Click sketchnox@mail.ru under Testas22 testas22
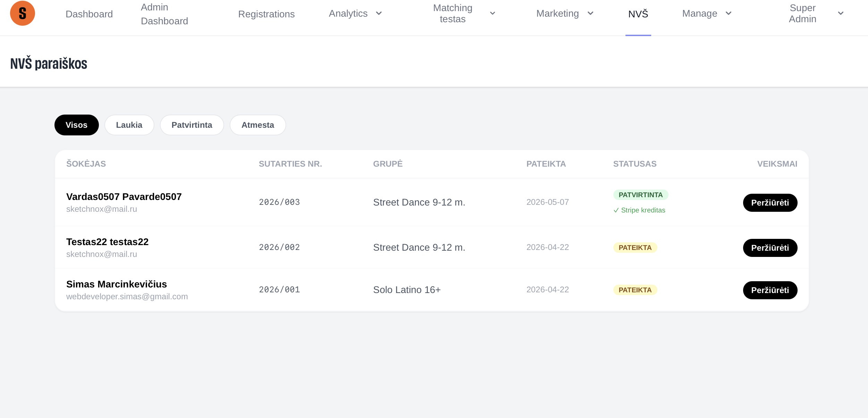Viewport: 868px width, 418px height. (102, 254)
